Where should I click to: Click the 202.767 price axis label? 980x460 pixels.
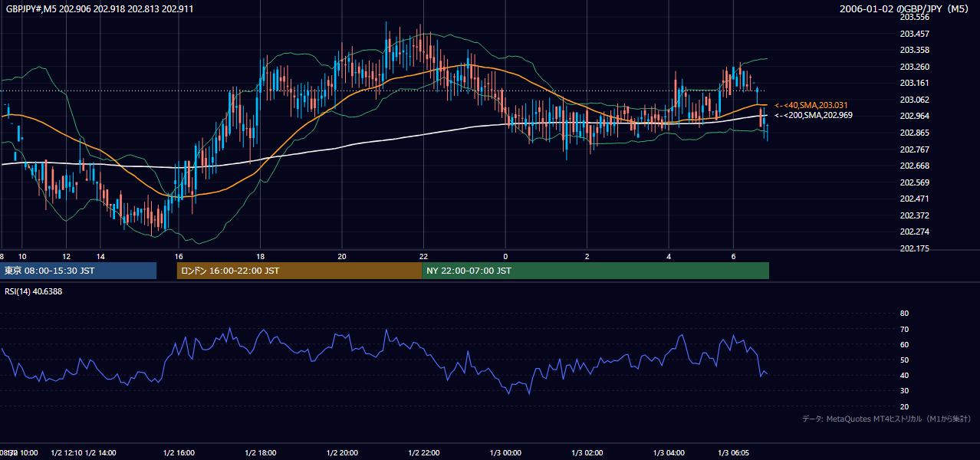pos(914,149)
